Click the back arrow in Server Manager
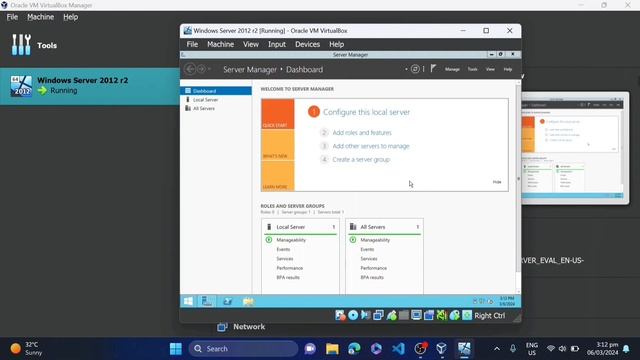Screen dimensions: 640x360 (x=190, y=69)
